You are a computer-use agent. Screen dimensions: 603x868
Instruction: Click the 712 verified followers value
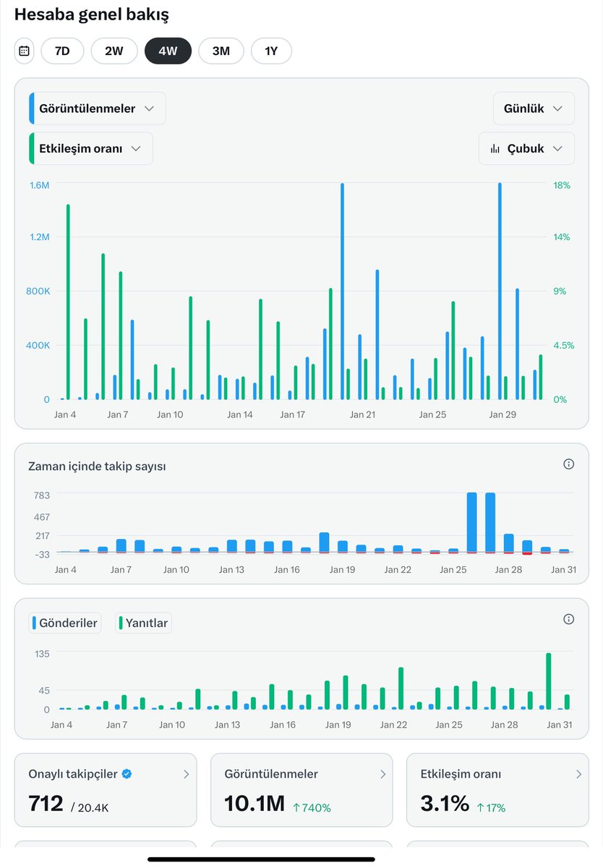(x=46, y=804)
